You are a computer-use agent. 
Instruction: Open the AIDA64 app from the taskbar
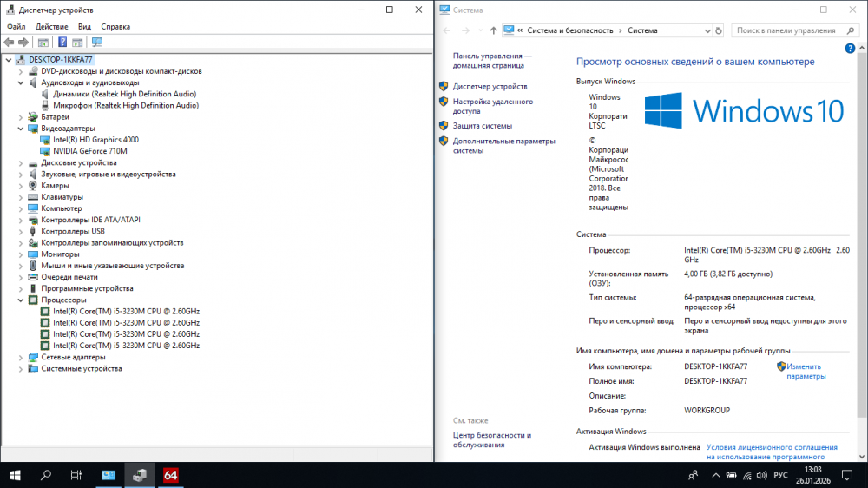(x=171, y=475)
